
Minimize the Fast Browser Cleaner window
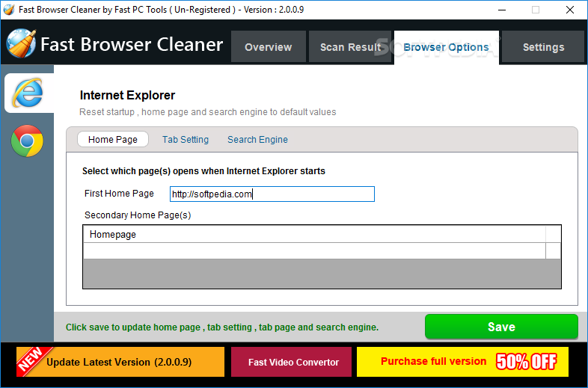pyautogui.click(x=502, y=10)
